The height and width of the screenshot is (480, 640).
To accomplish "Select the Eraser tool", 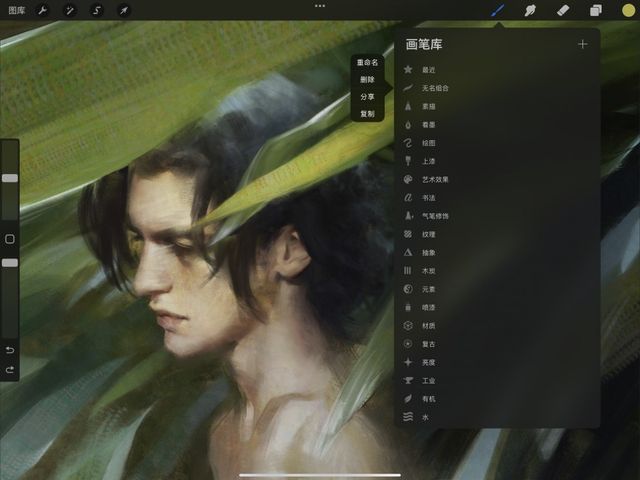I will click(563, 10).
